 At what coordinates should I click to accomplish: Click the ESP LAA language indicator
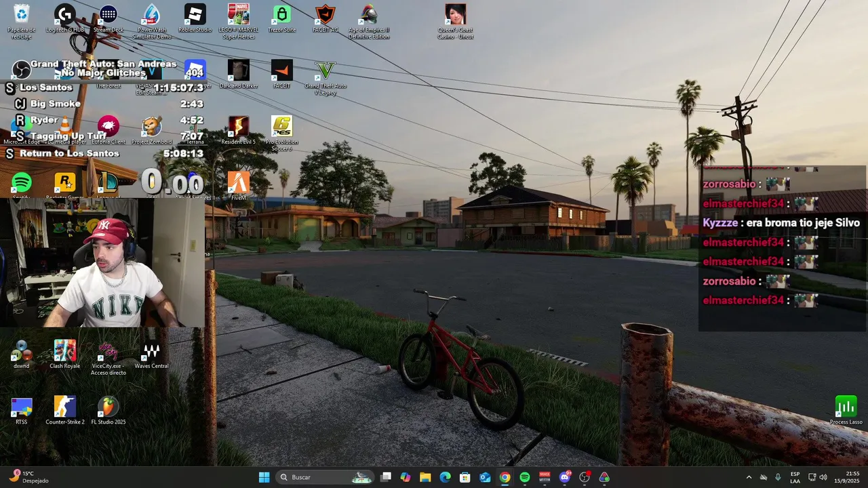795,477
